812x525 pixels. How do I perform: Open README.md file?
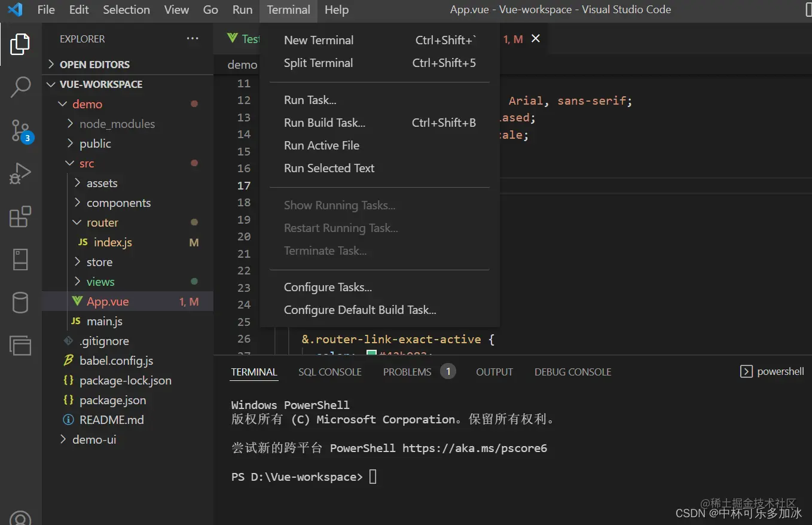pyautogui.click(x=112, y=420)
